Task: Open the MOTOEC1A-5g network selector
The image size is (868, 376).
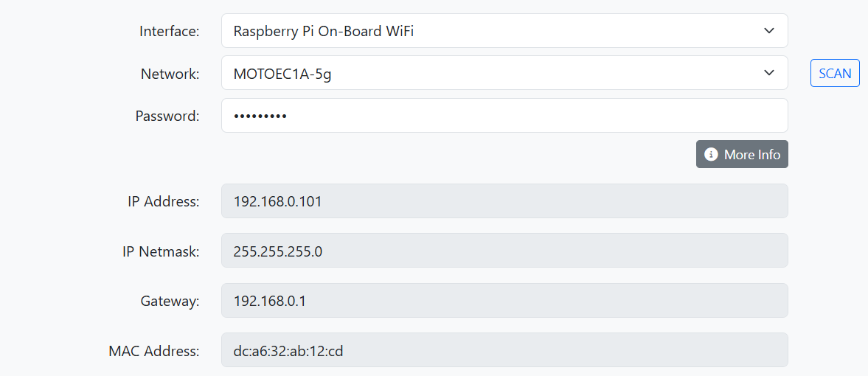Action: [x=504, y=72]
